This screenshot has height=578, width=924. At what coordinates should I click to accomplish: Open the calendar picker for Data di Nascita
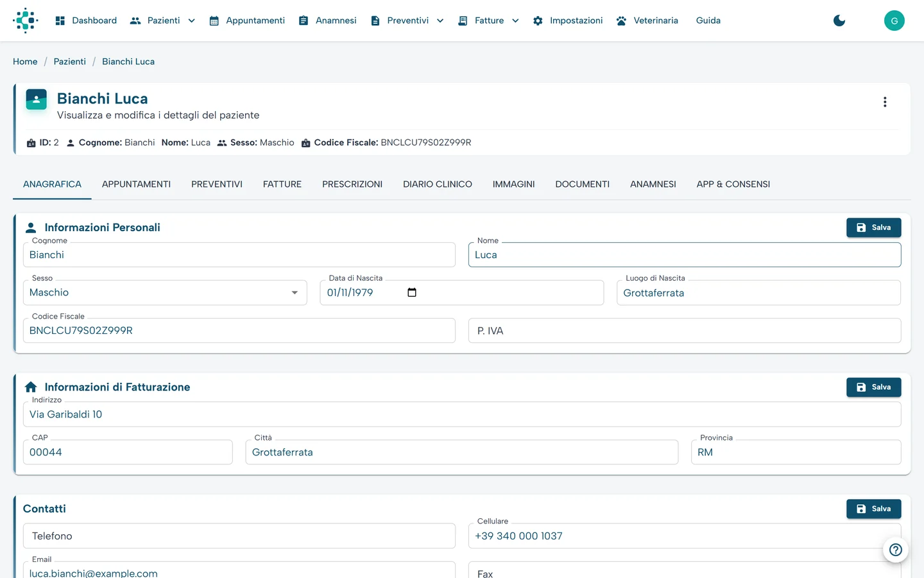[x=412, y=292]
